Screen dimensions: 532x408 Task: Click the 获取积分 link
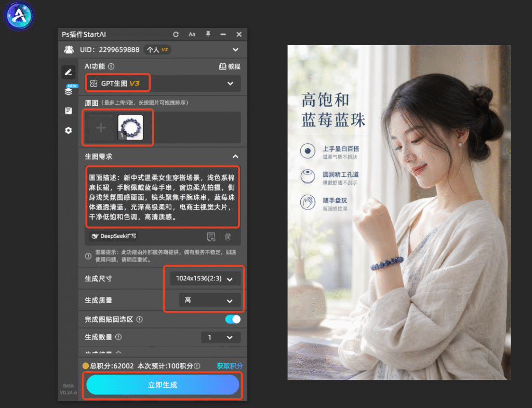click(x=230, y=366)
